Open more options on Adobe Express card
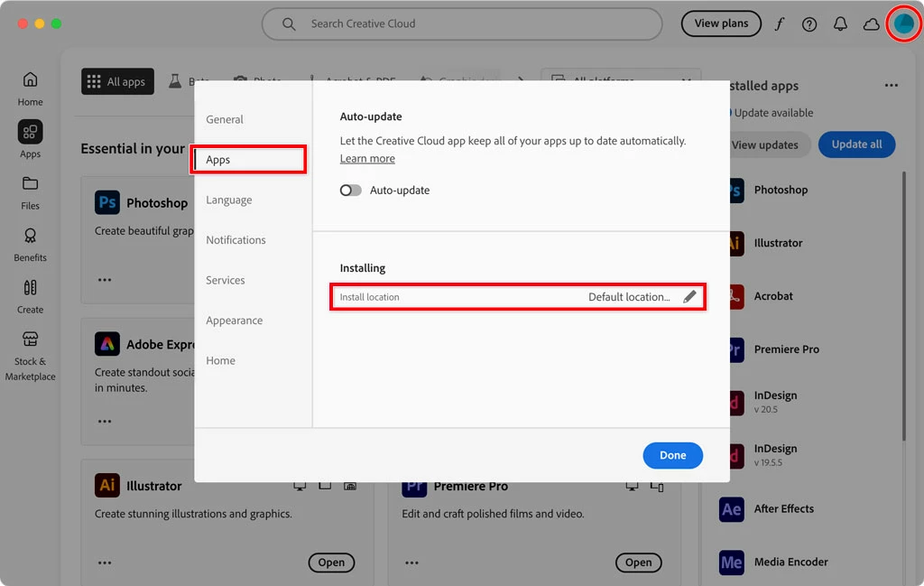 (x=105, y=422)
